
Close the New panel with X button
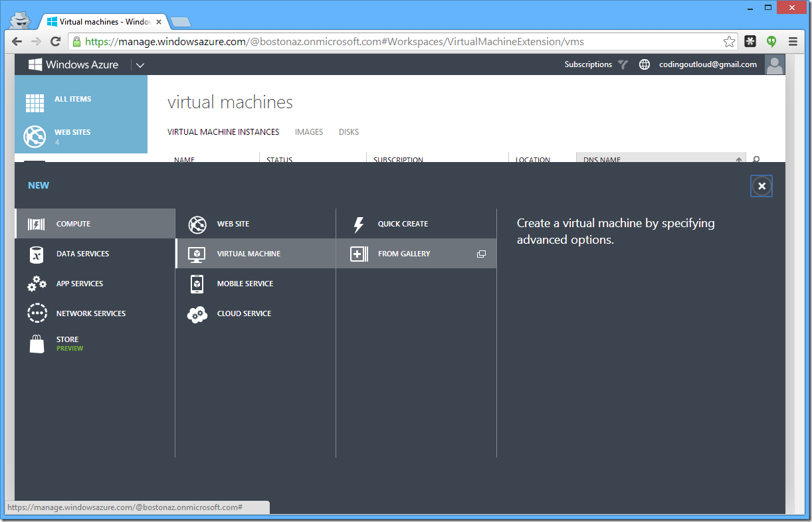[761, 186]
